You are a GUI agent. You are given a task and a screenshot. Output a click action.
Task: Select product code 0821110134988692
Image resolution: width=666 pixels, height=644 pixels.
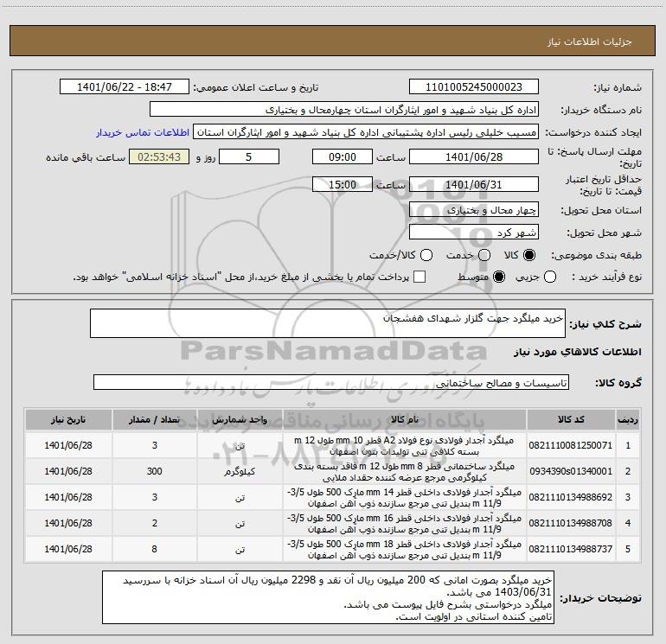[571, 497]
